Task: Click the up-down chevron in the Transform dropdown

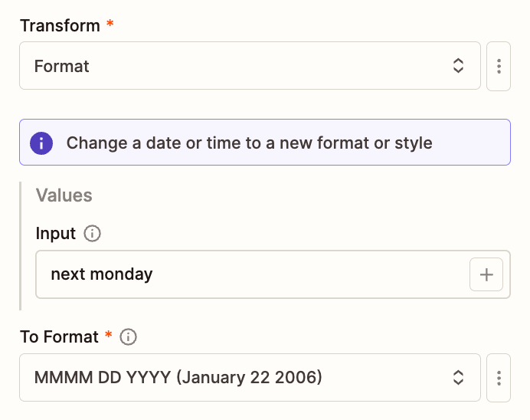Action: (x=458, y=66)
